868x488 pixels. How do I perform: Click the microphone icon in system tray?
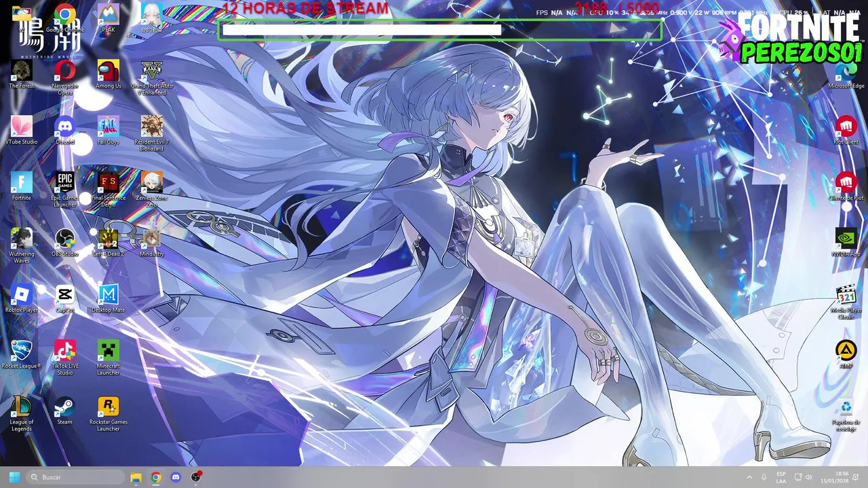[x=764, y=477]
